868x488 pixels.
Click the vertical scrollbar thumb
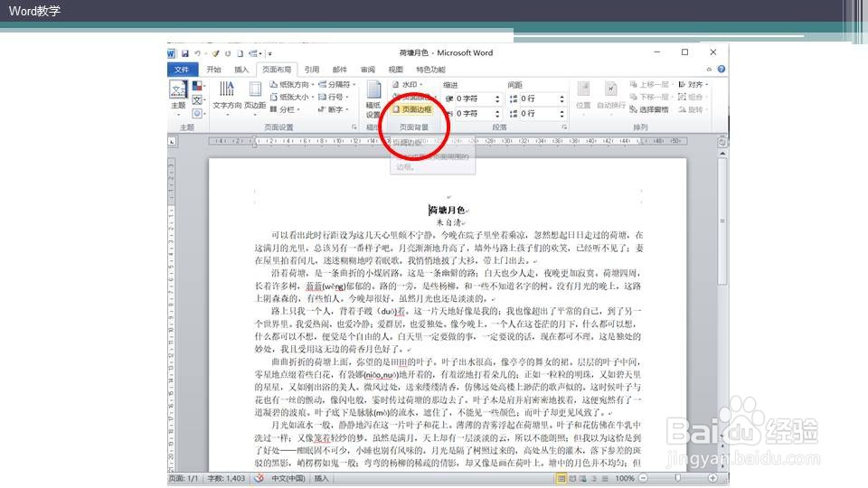click(722, 221)
